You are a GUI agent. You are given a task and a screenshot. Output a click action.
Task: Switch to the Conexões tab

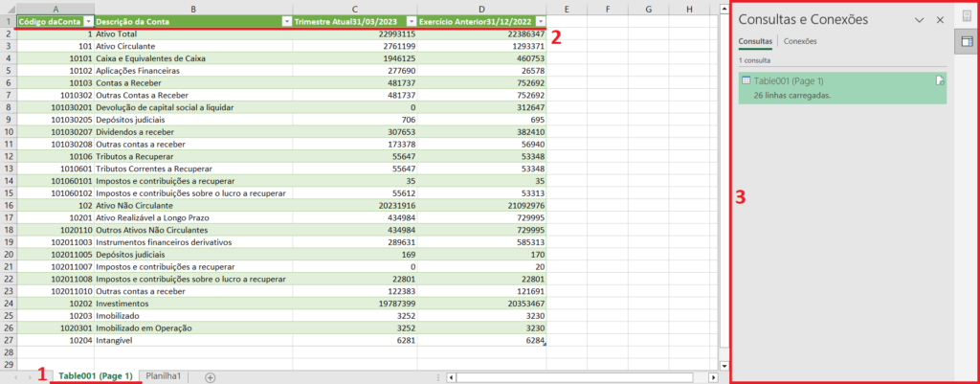point(800,41)
